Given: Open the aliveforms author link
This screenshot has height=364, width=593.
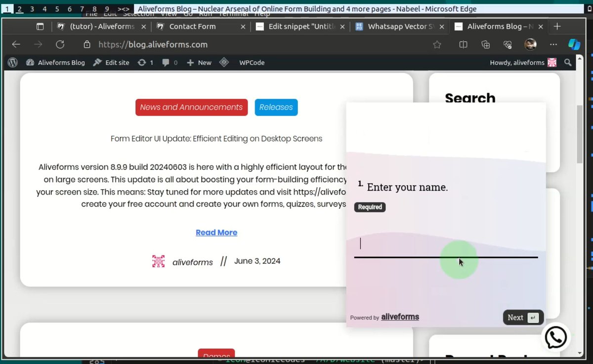Looking at the screenshot, I should (x=193, y=262).
